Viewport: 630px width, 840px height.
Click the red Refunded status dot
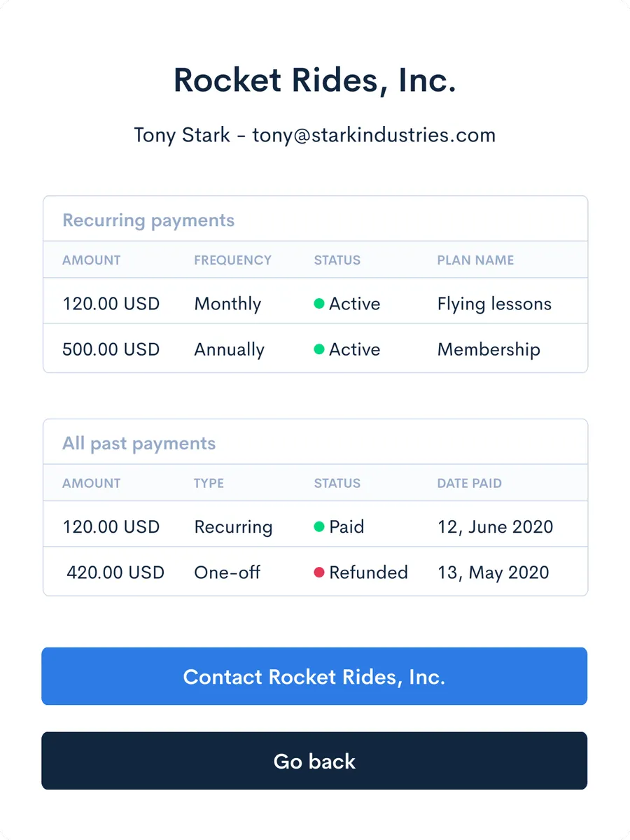point(319,572)
